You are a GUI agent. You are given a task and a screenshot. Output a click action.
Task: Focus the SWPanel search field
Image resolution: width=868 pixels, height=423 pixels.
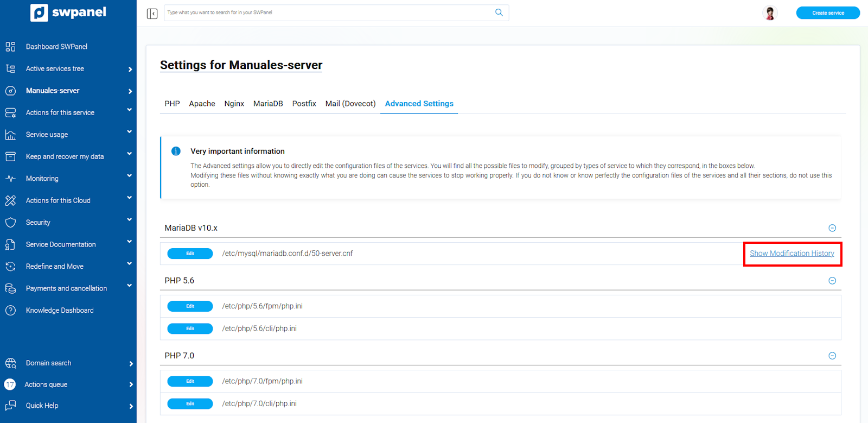click(x=328, y=12)
